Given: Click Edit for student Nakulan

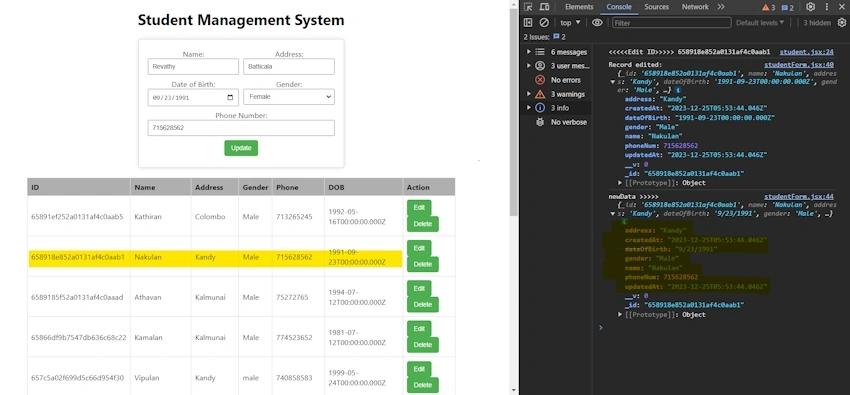Looking at the screenshot, I should point(419,248).
